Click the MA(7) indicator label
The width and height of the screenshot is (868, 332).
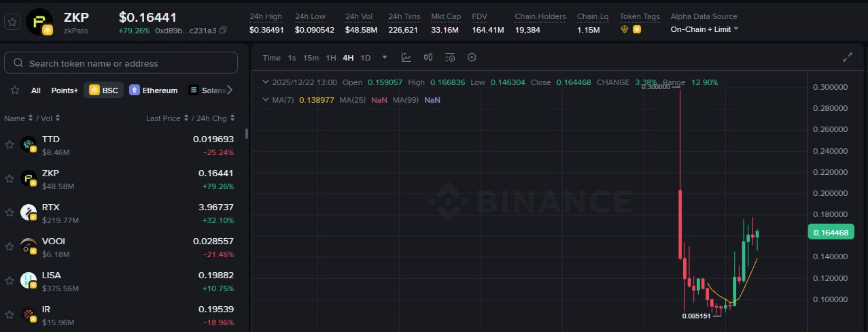coord(283,100)
